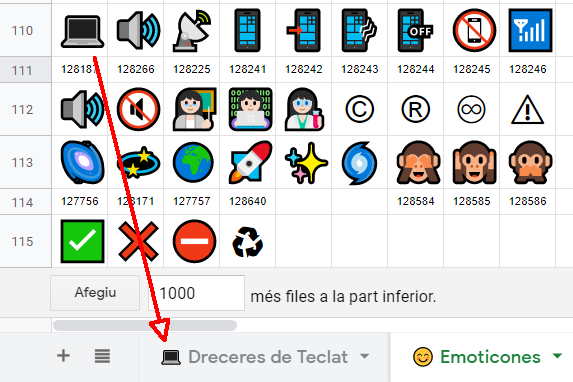The height and width of the screenshot is (382, 573).
Task: Select row header 114
Action: point(26,202)
